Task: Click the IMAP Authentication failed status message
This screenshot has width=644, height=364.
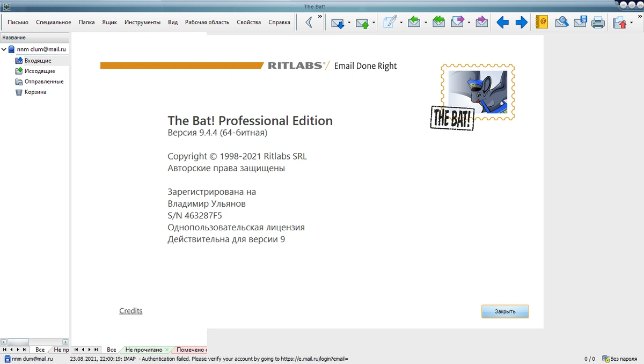Action: click(209, 359)
